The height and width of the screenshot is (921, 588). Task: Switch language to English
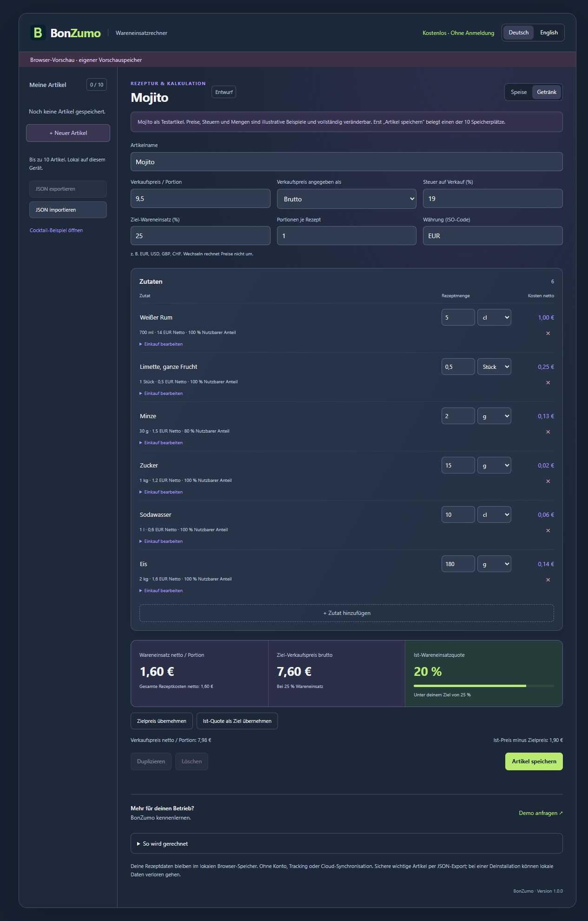coord(548,33)
